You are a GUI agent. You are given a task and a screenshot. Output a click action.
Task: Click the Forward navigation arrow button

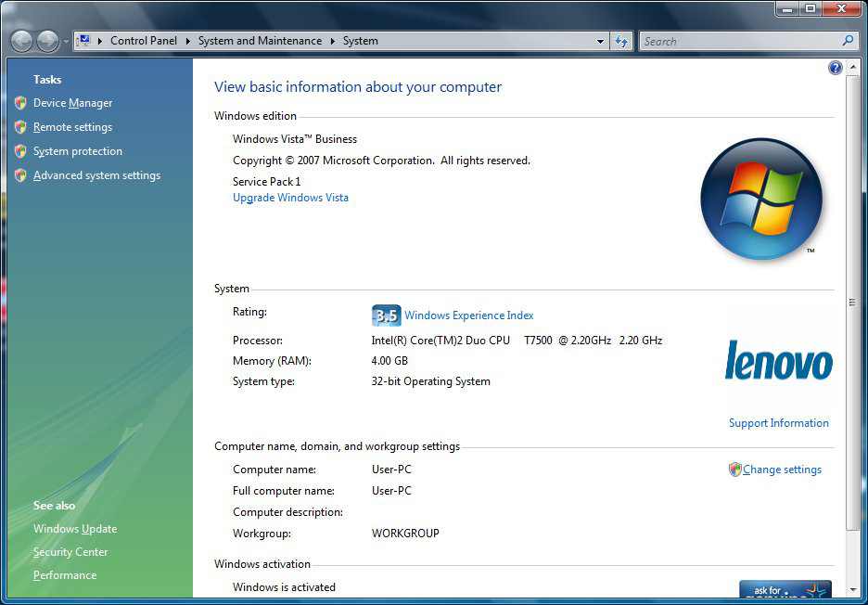47,41
